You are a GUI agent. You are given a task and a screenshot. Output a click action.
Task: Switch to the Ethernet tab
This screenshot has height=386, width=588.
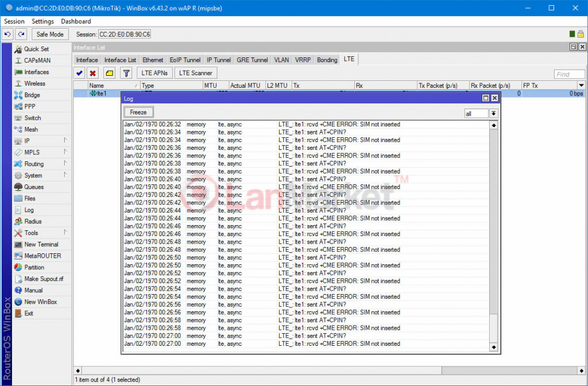pos(153,60)
